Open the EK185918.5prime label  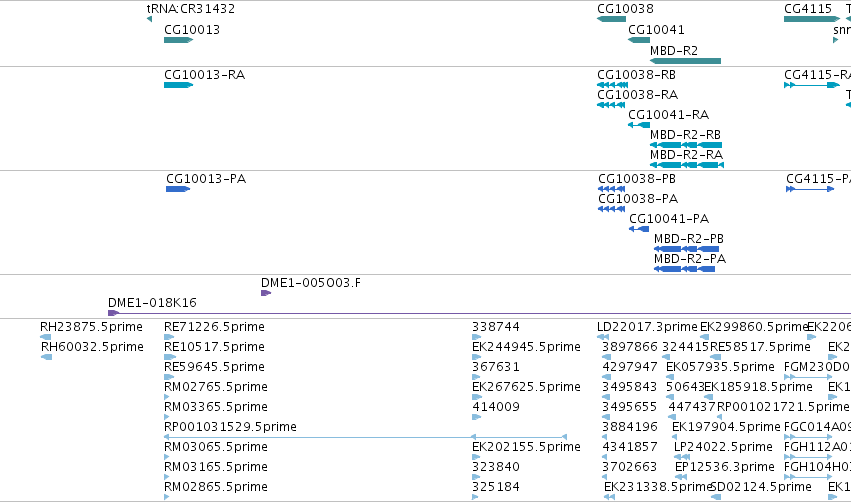pos(758,387)
